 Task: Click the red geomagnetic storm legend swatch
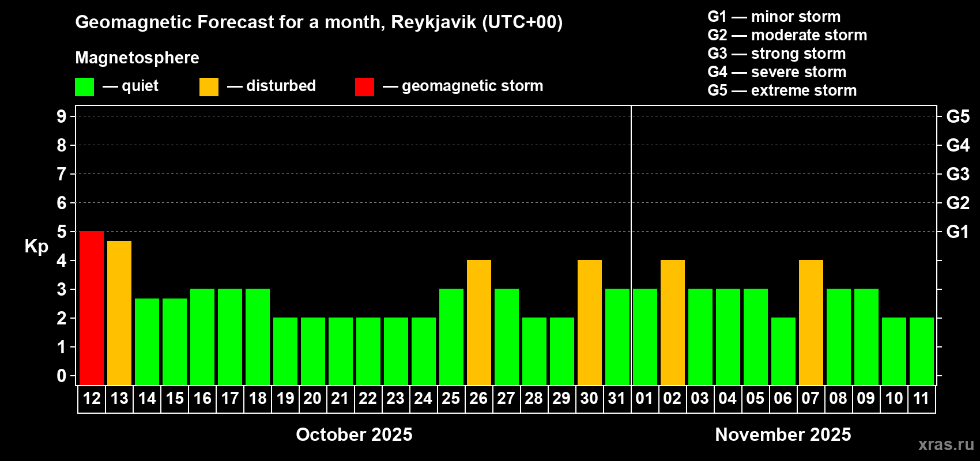click(x=364, y=87)
